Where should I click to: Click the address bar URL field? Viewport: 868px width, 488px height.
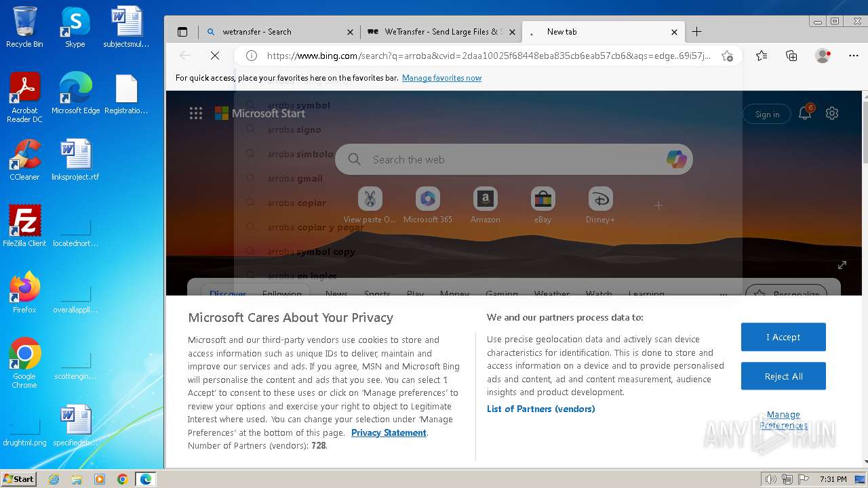click(x=488, y=56)
